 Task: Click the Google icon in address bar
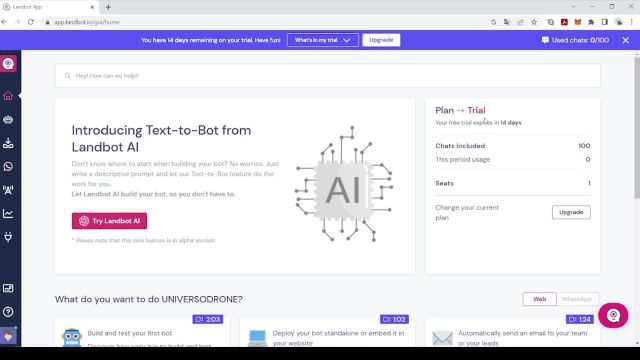[x=493, y=22]
